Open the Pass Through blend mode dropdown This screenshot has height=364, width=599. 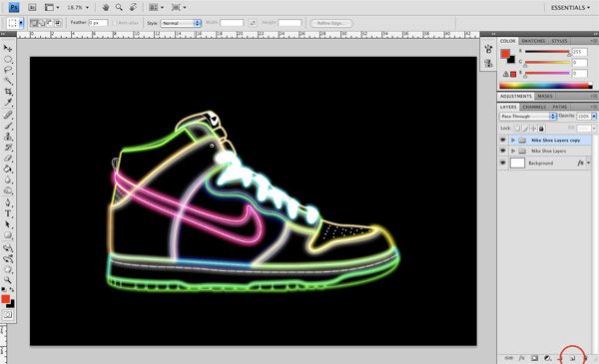coord(527,116)
